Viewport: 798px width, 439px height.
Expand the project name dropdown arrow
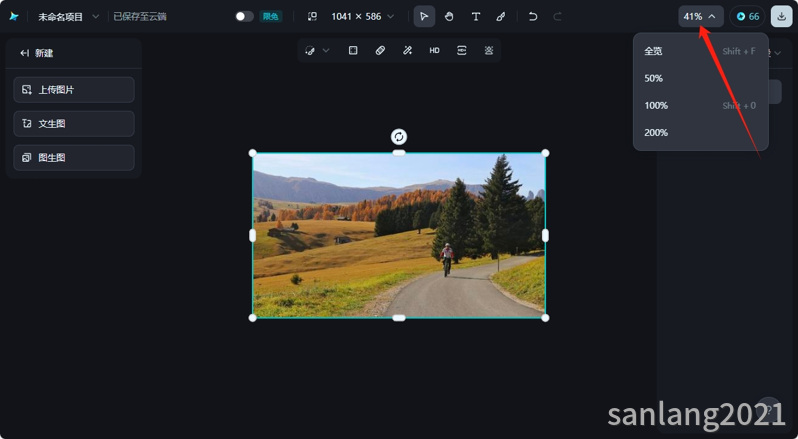pyautogui.click(x=96, y=17)
